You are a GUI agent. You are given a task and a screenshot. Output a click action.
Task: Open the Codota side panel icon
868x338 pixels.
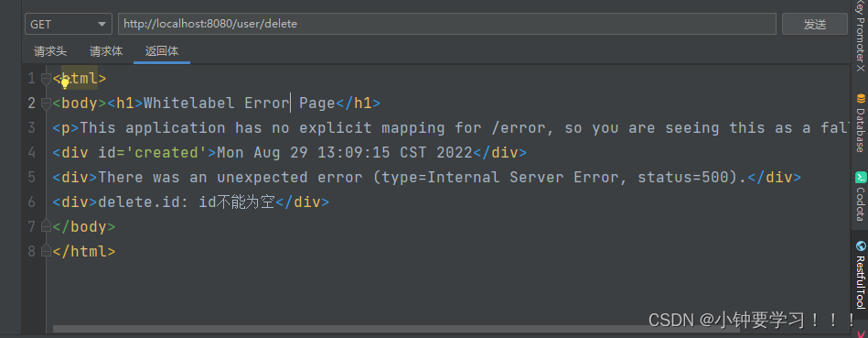(x=861, y=178)
